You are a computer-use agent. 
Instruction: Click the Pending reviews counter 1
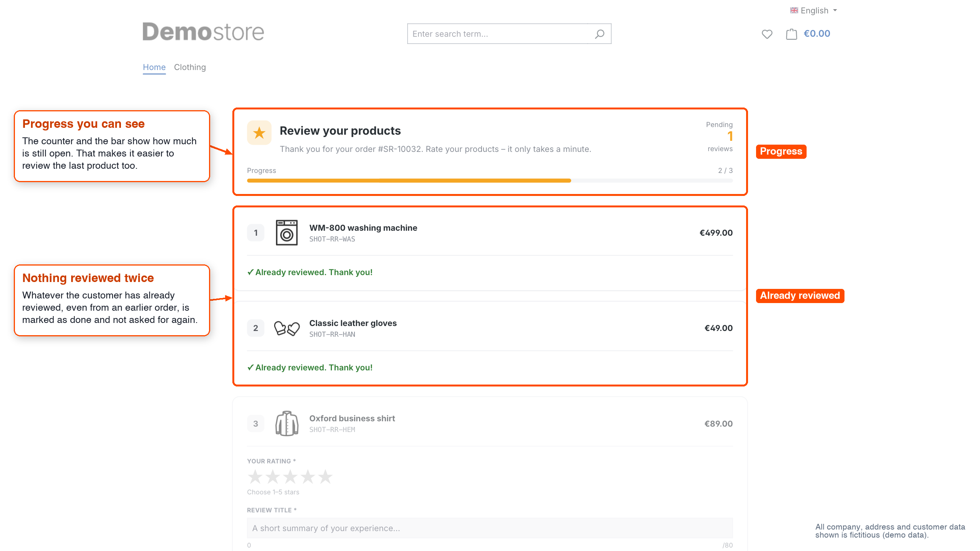pyautogui.click(x=730, y=136)
